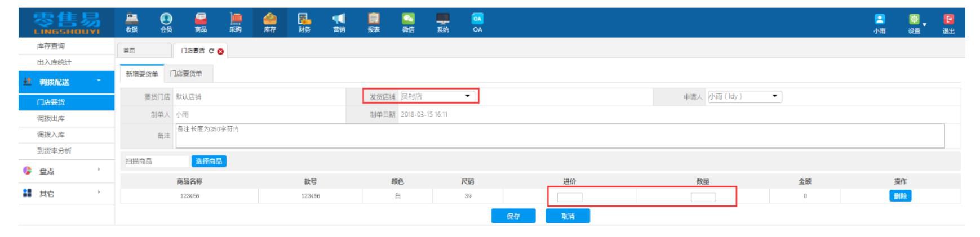
Task: Select the 财务 finance icon
Action: (x=304, y=23)
